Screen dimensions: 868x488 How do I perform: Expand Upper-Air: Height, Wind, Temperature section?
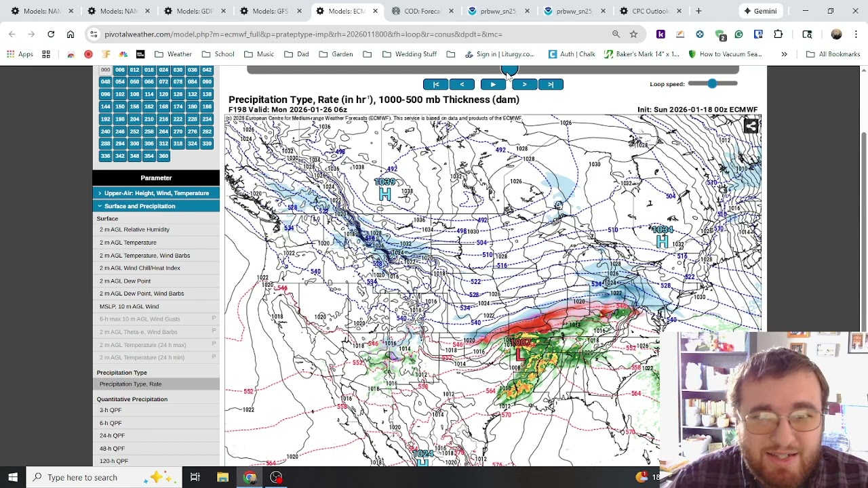coord(156,193)
